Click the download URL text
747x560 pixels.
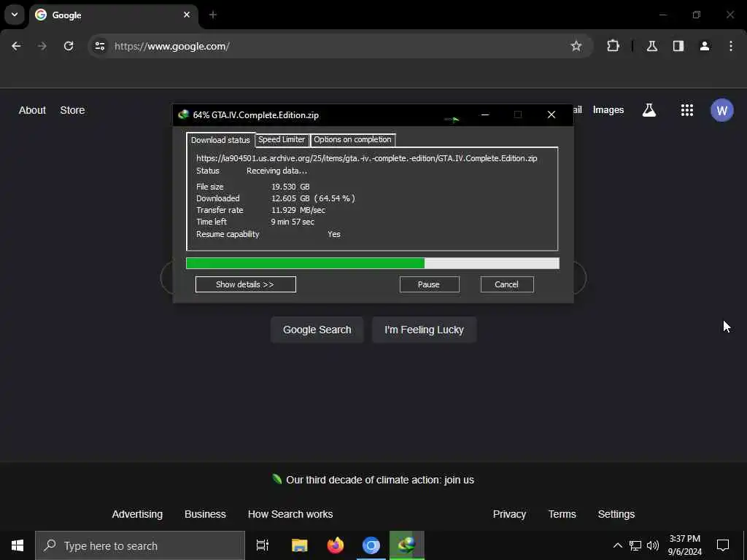click(366, 158)
